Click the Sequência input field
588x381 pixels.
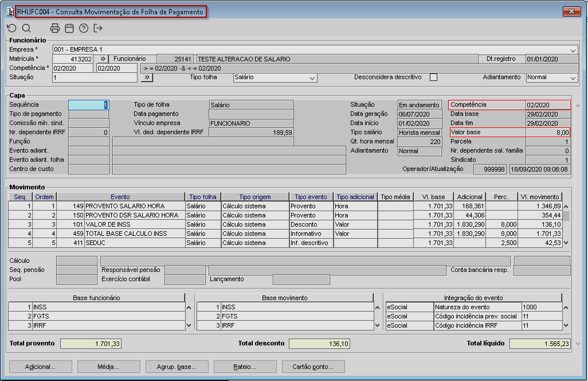pyautogui.click(x=88, y=105)
